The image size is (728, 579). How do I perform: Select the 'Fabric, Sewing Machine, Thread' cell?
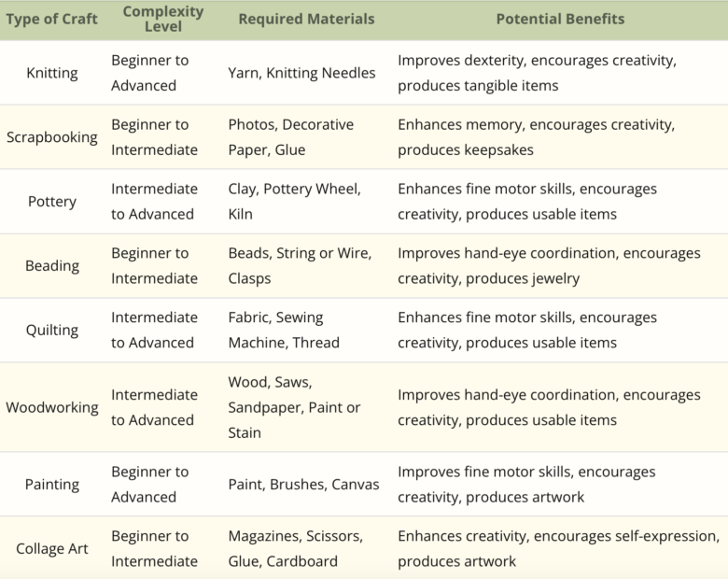coord(284,331)
